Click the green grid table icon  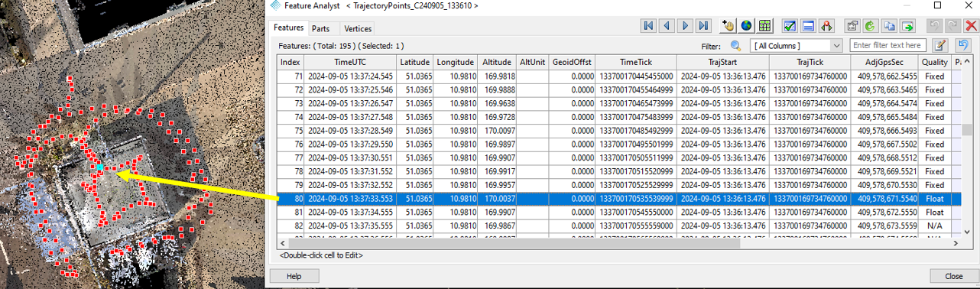click(x=764, y=26)
